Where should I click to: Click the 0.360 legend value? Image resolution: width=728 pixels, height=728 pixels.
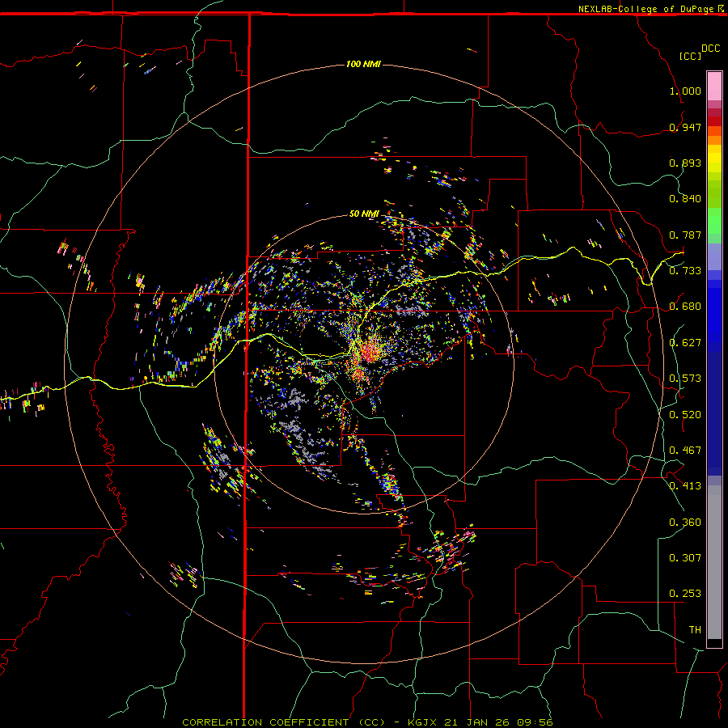(x=685, y=523)
